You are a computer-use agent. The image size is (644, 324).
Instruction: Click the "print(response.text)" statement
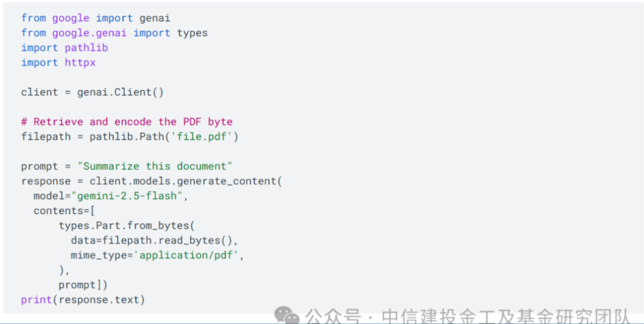[x=83, y=299]
